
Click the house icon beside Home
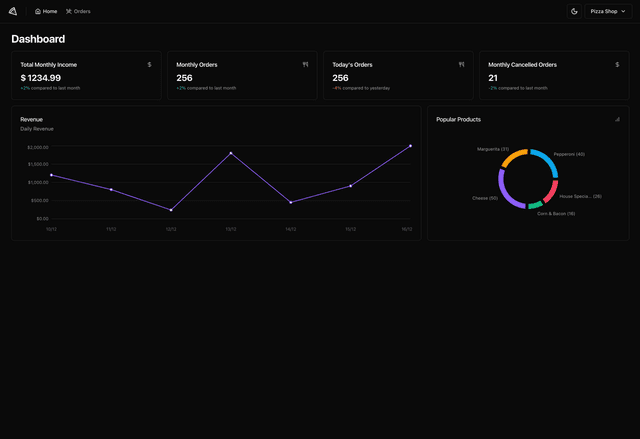click(38, 11)
